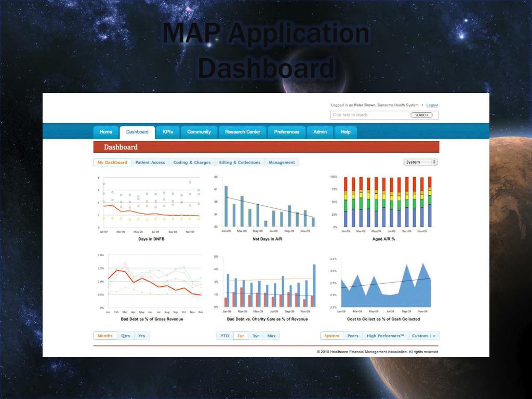The height and width of the screenshot is (399, 532).
Task: Go to the Community tab
Action: pos(199,132)
